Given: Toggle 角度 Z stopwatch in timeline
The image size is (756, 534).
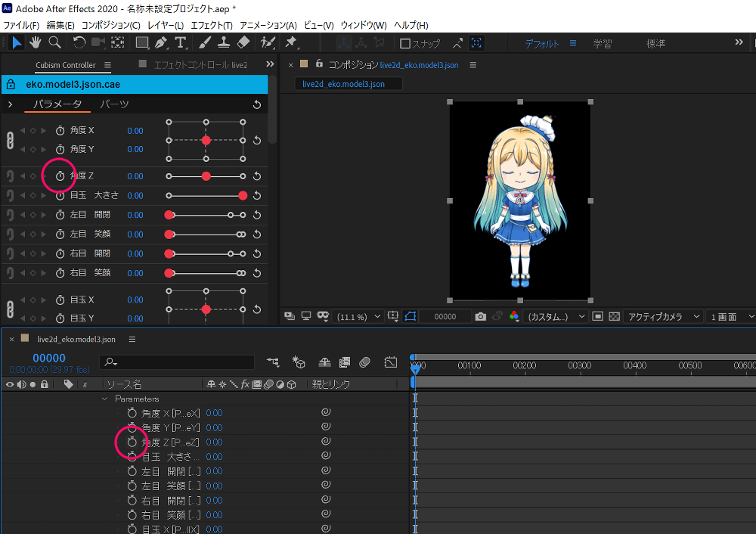Looking at the screenshot, I should coord(132,442).
